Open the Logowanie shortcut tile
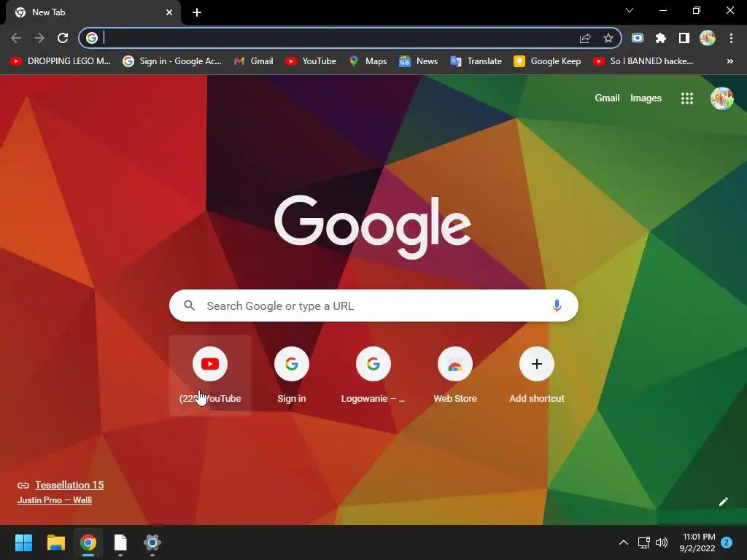The width and height of the screenshot is (747, 560). pyautogui.click(x=373, y=376)
